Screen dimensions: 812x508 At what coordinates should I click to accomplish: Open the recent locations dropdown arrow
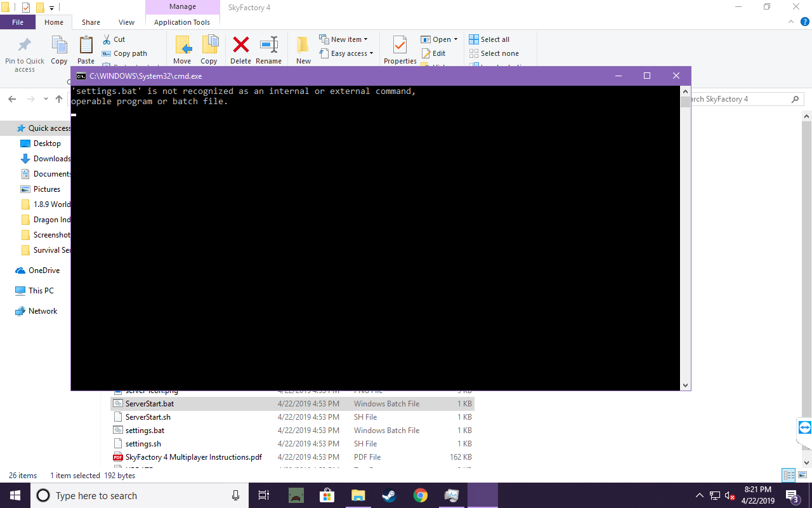[x=46, y=99]
